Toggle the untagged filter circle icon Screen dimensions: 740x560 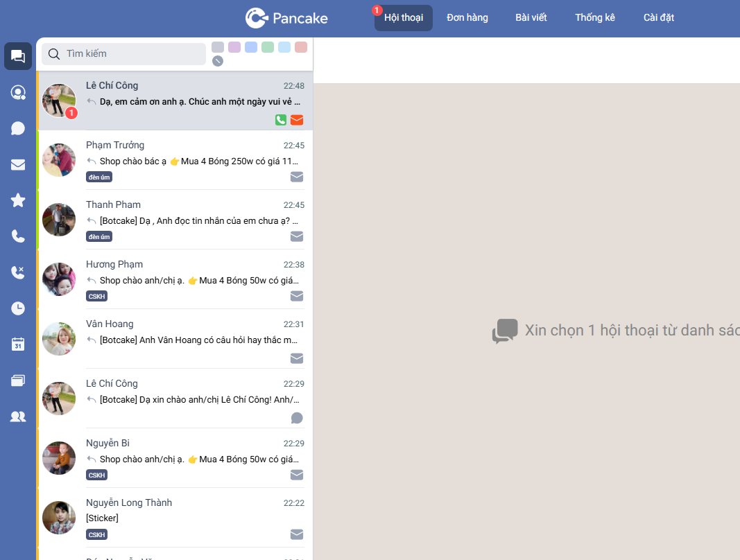click(x=218, y=61)
